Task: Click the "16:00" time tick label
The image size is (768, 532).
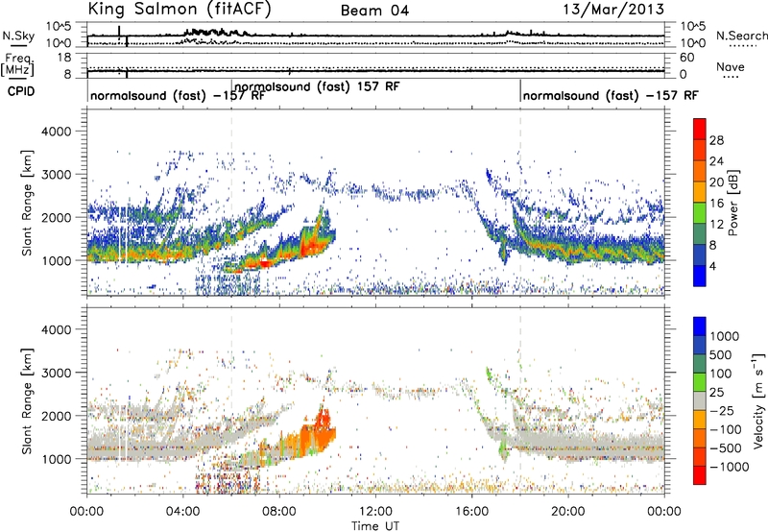Action: pyautogui.click(x=471, y=511)
